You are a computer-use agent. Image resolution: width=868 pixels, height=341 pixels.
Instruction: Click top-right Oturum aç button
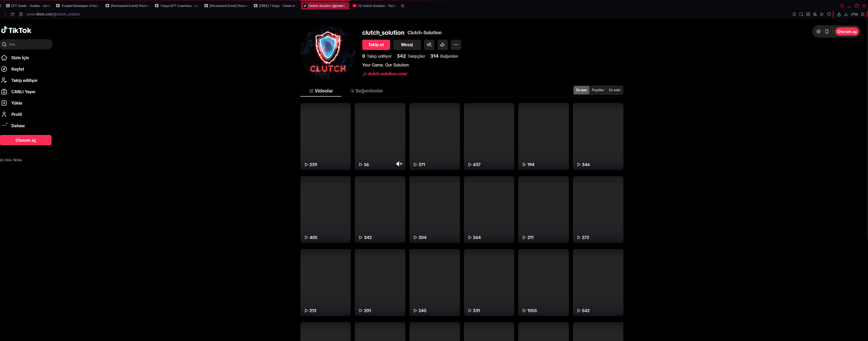(x=847, y=32)
